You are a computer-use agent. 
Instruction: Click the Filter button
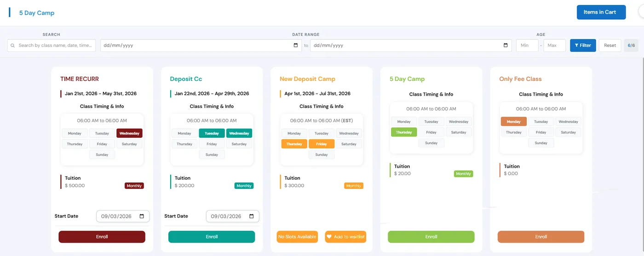[x=583, y=46]
